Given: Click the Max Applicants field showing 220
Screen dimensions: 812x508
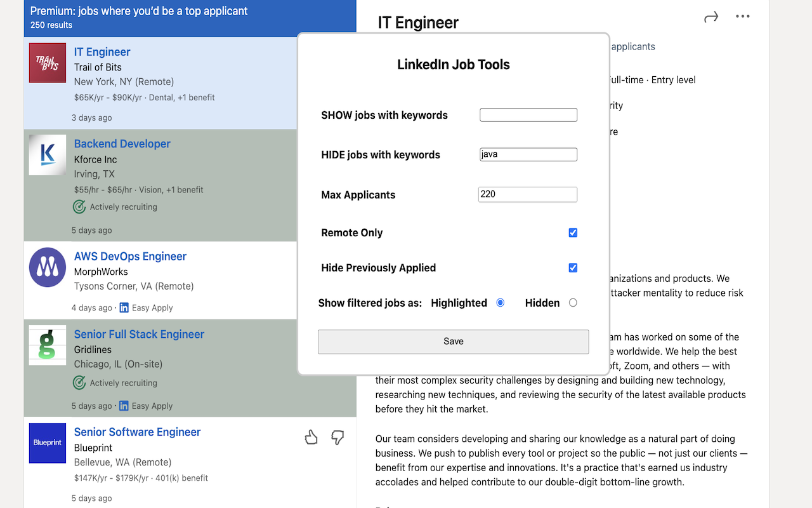Looking at the screenshot, I should (528, 194).
